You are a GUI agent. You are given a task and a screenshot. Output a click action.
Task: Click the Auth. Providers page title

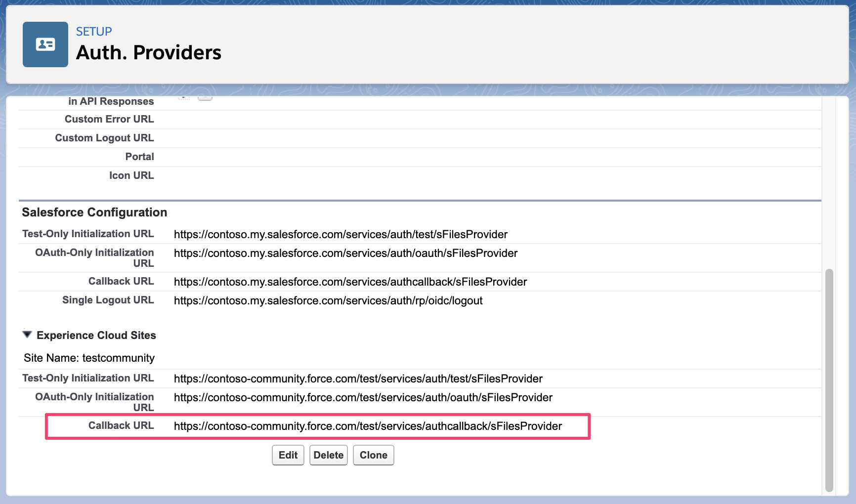pos(149,52)
